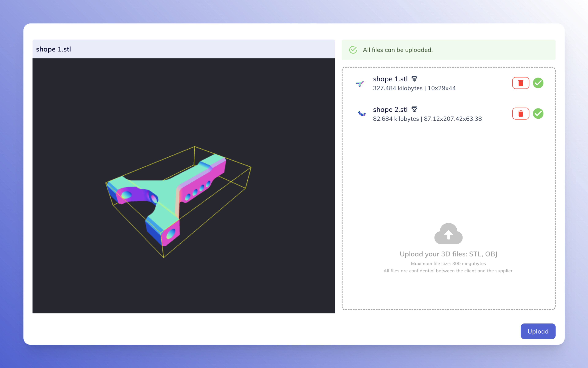Click the green checkmark for shape 1.stl
Viewport: 588px width, 368px height.
[x=538, y=83]
